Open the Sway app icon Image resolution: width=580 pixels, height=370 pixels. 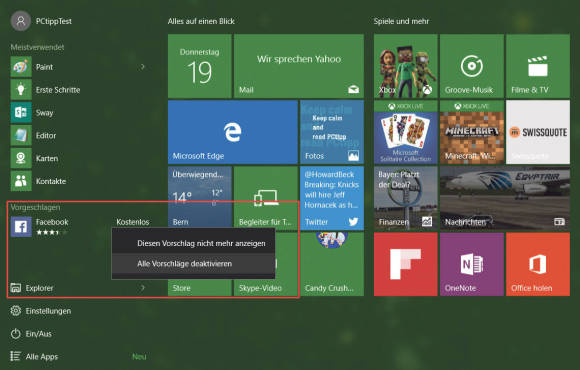tap(21, 112)
